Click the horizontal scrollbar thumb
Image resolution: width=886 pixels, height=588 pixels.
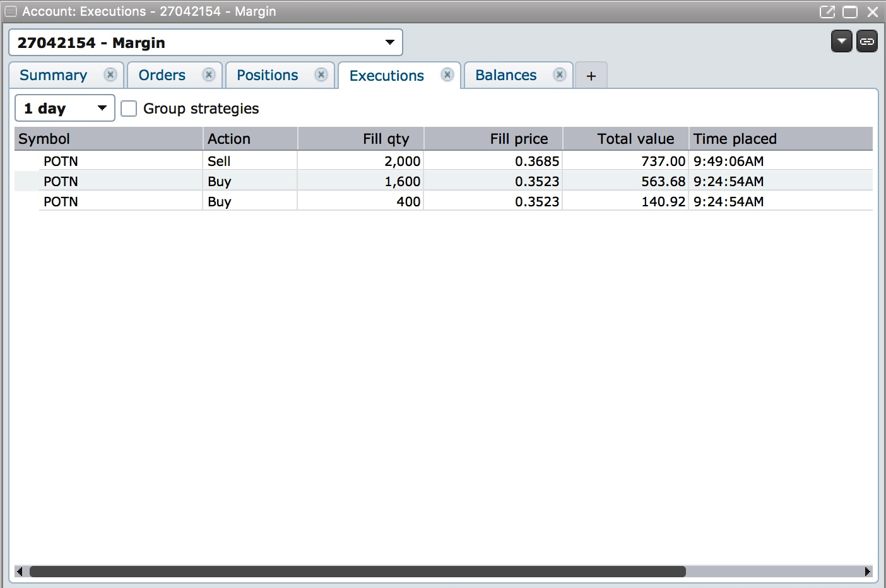(357, 572)
